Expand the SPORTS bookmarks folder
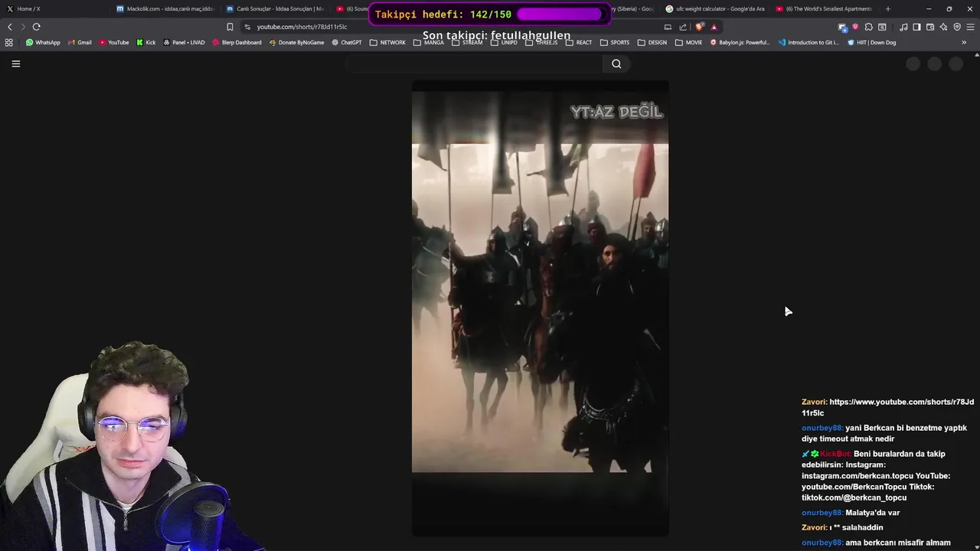This screenshot has width=980, height=551. pos(614,42)
